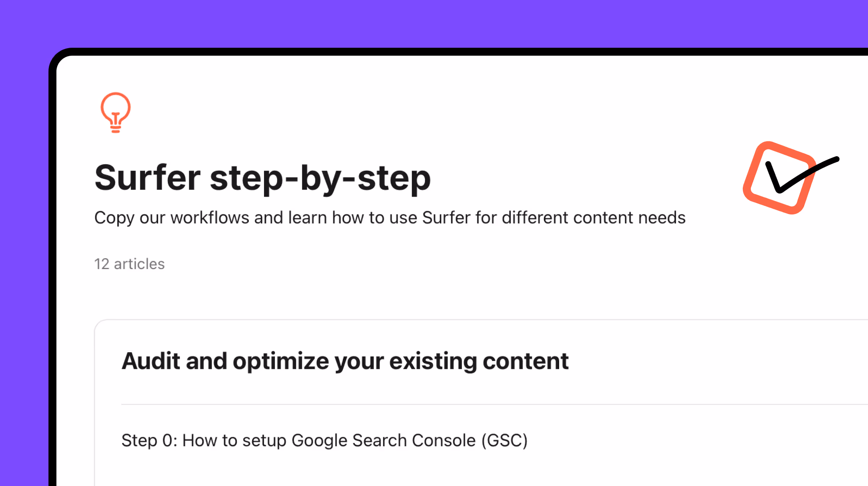Image resolution: width=868 pixels, height=486 pixels.
Task: Click the orange lightbulb icon
Action: tap(115, 112)
